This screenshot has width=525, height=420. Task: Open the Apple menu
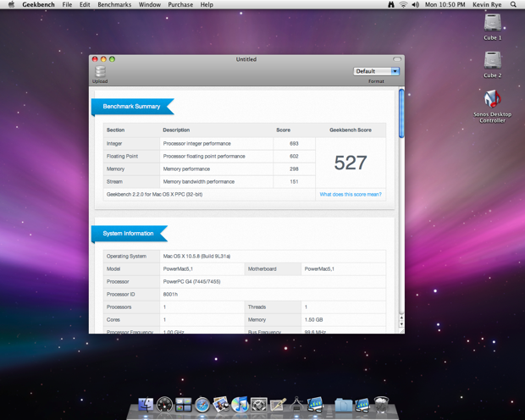(11, 4)
